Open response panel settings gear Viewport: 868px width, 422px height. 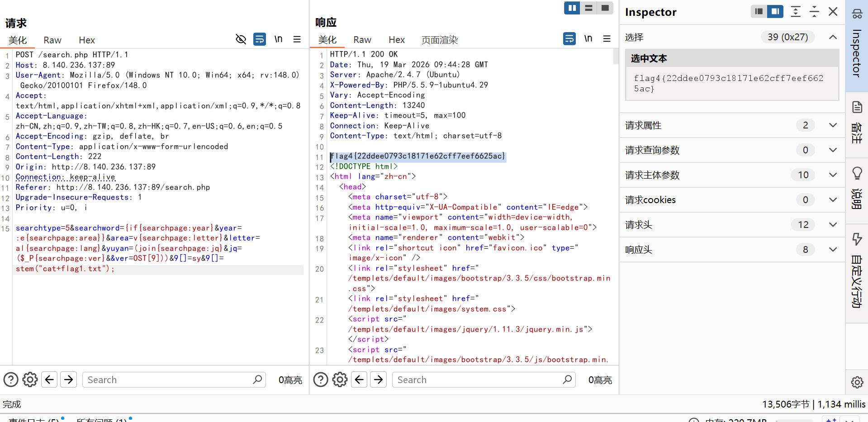coord(340,379)
